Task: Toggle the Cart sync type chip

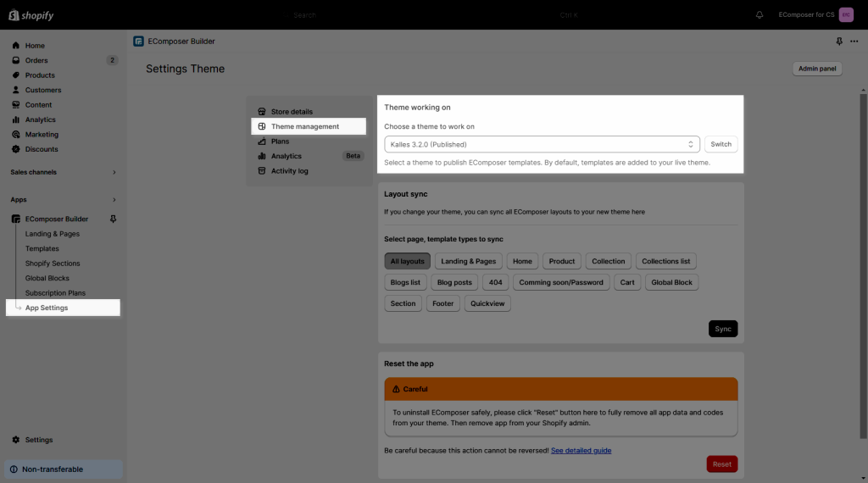Action: [627, 282]
